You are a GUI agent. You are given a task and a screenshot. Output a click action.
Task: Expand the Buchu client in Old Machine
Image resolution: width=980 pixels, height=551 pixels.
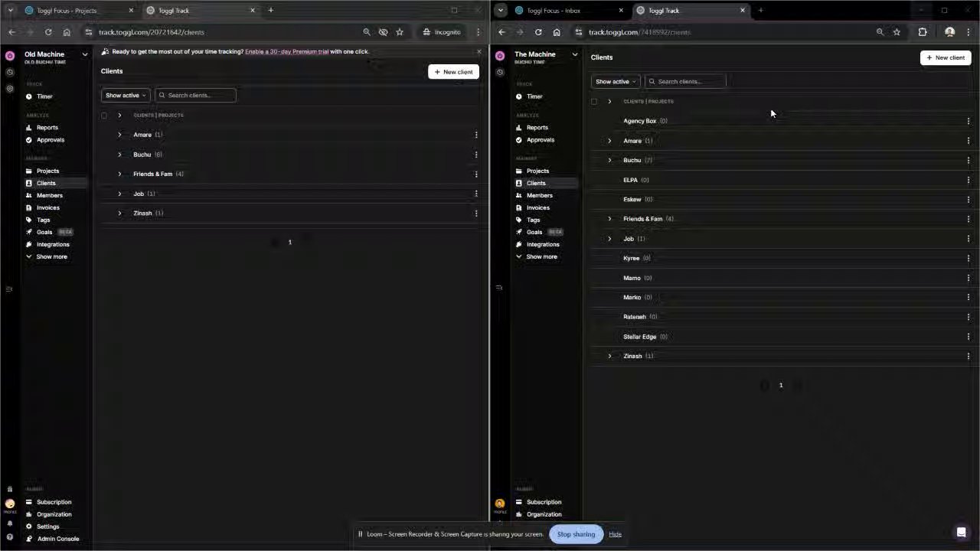click(119, 155)
